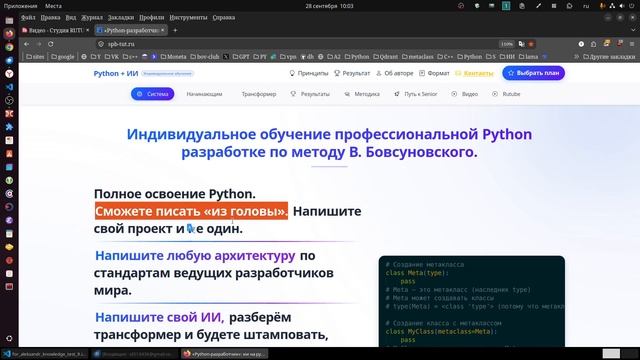Click the orange icon in address bar
This screenshot has height=360, width=640.
(x=531, y=44)
